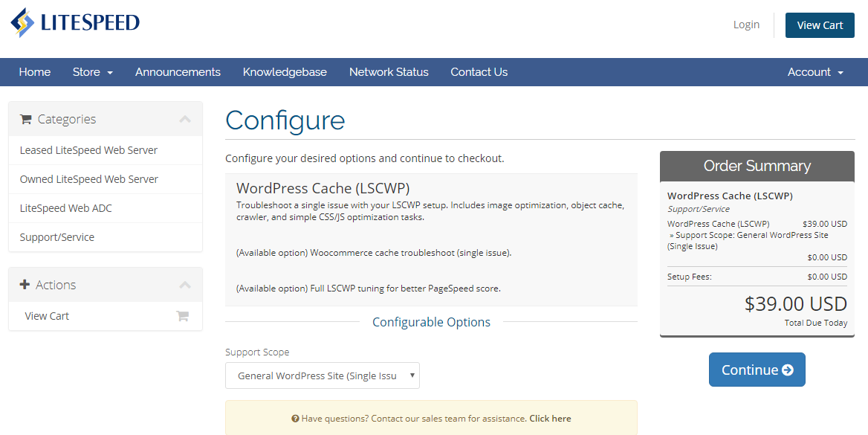Open the Support Scope dropdown
868x435 pixels.
click(x=323, y=376)
